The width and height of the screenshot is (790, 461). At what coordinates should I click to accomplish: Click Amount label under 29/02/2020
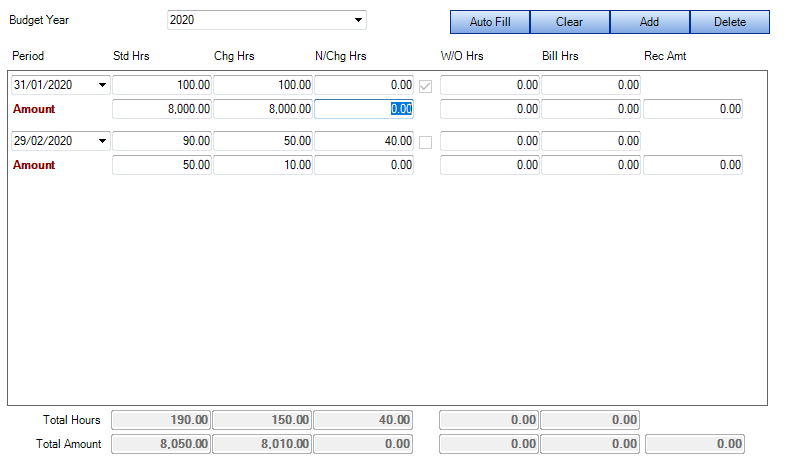(x=34, y=165)
